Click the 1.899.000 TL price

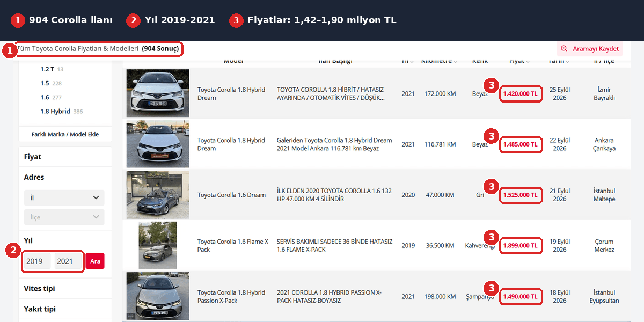[521, 245]
